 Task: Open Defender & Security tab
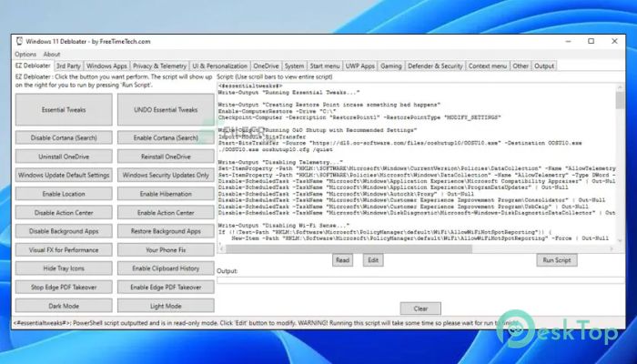click(x=435, y=66)
